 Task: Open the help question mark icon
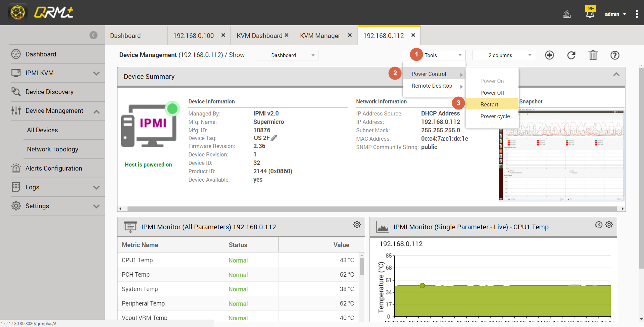tap(615, 55)
